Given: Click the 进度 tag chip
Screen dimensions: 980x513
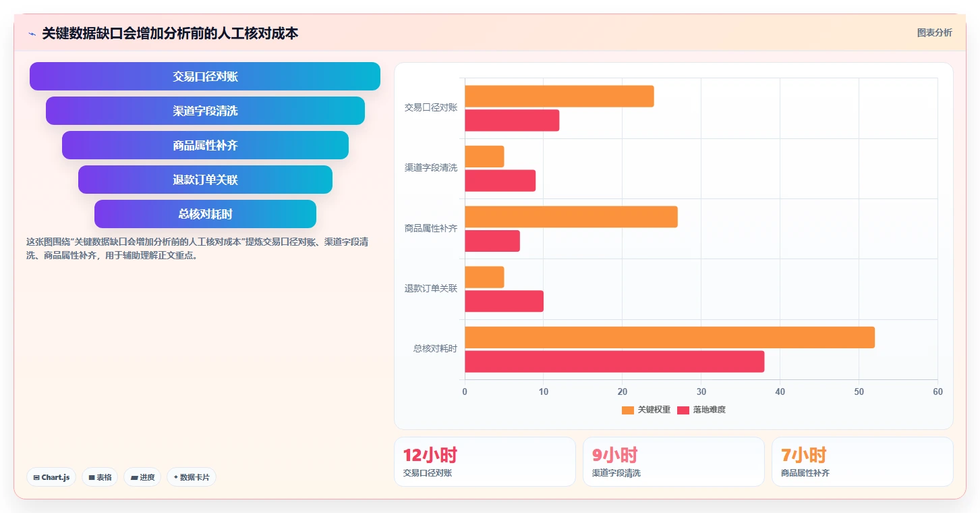Looking at the screenshot, I should click(x=142, y=477).
